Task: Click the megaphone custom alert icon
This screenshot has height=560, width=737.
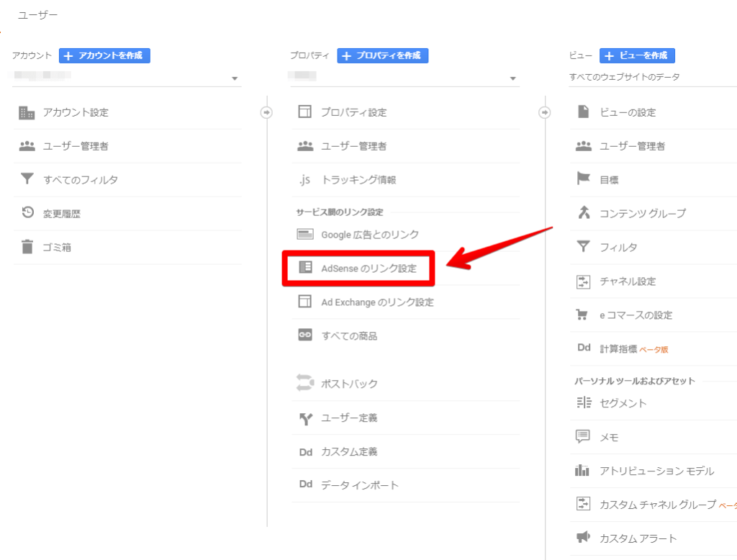Action: [583, 538]
